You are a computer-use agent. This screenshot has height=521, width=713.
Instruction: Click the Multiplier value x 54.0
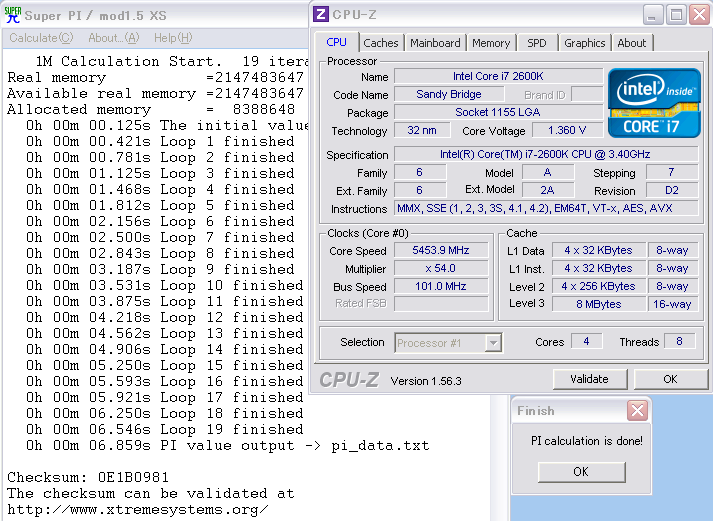pyautogui.click(x=441, y=268)
